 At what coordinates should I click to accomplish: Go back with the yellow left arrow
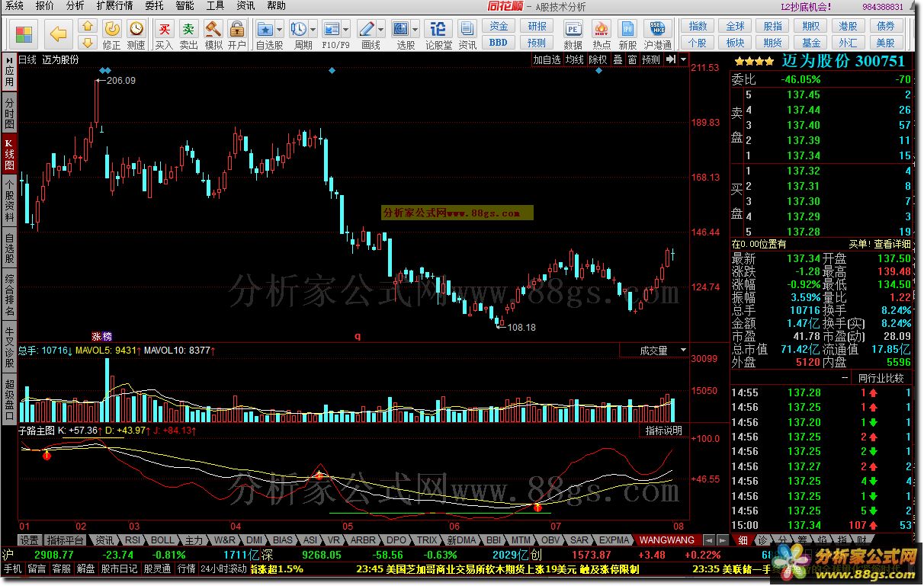(x=59, y=34)
